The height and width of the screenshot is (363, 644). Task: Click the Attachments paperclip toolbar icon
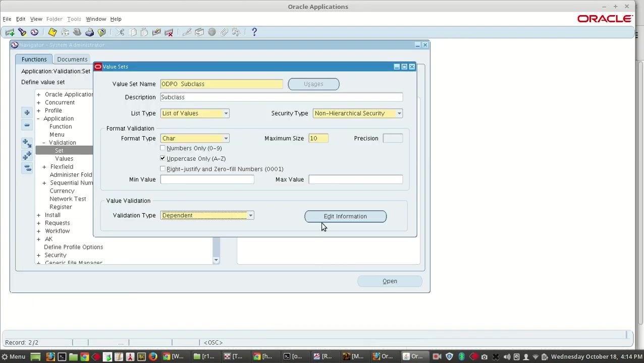(224, 32)
